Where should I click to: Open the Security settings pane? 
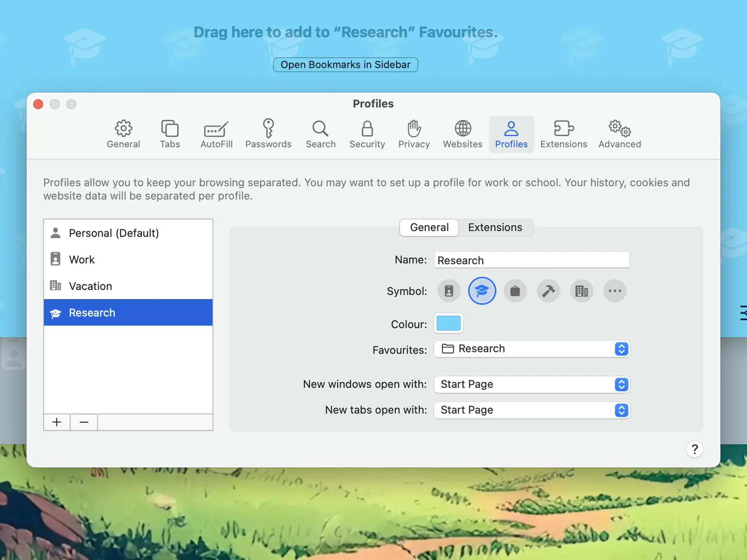[x=367, y=134]
